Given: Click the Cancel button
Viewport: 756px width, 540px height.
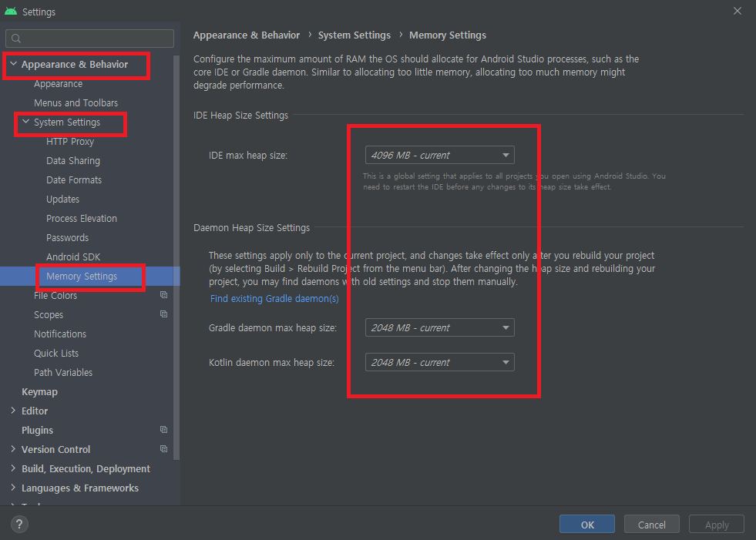Looking at the screenshot, I should (652, 525).
